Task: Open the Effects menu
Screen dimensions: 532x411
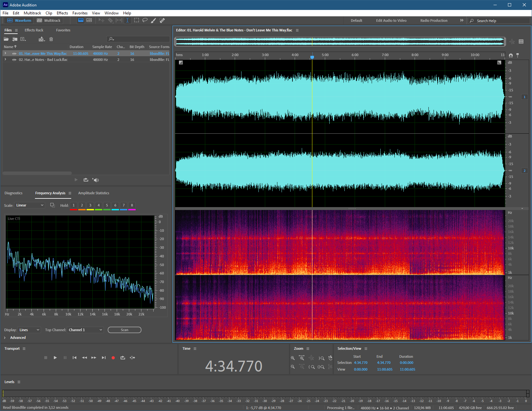Action: point(62,13)
